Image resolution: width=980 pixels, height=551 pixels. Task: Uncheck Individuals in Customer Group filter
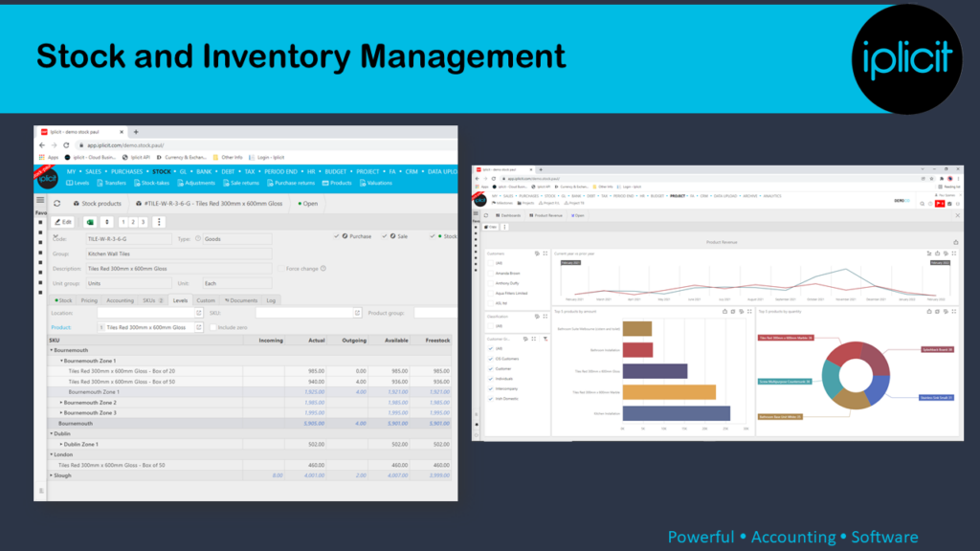[491, 379]
